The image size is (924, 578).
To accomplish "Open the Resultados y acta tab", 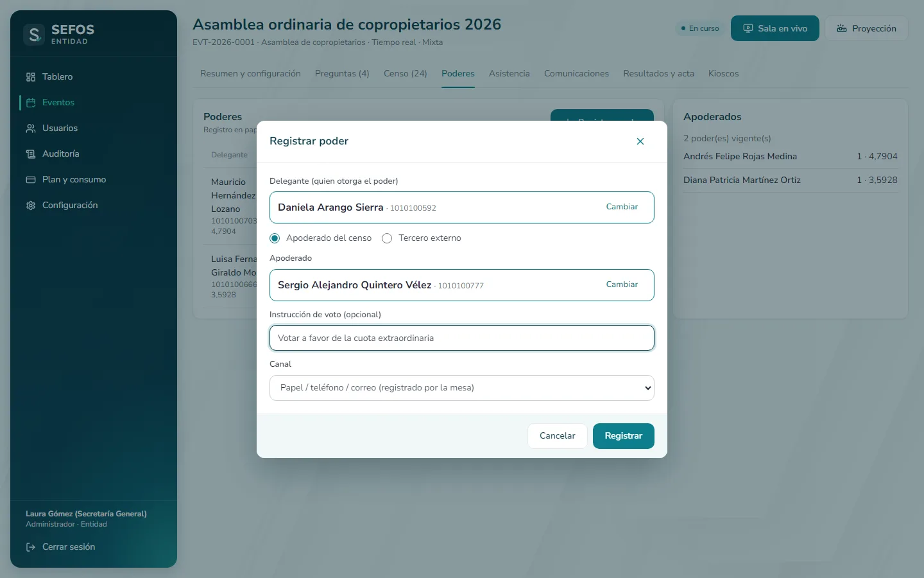I will tap(658, 74).
